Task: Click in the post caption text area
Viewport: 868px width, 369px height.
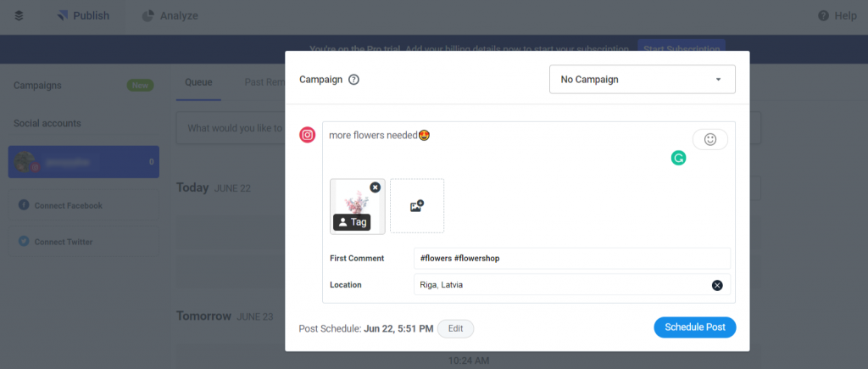Action: pos(498,147)
